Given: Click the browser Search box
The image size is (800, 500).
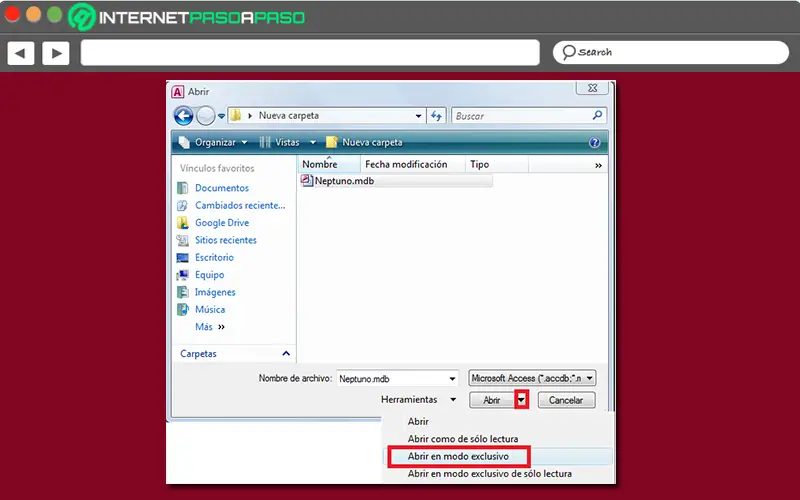Looking at the screenshot, I should (671, 53).
